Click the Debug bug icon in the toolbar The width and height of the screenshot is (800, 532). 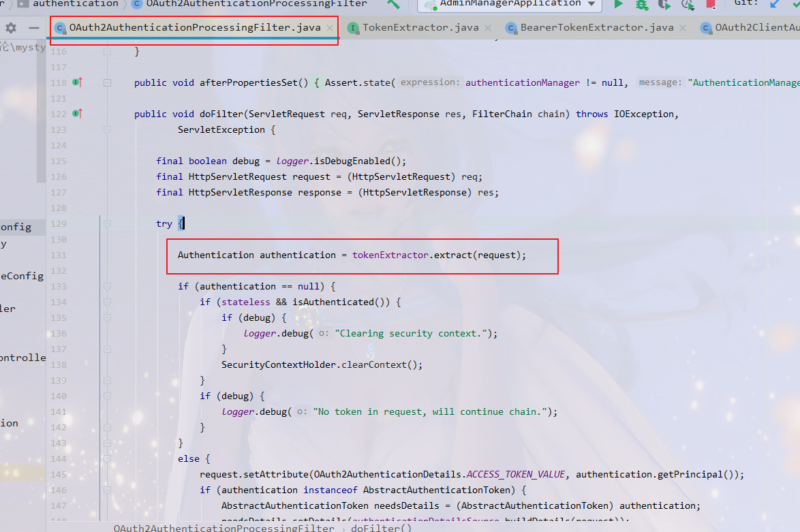(x=641, y=4)
